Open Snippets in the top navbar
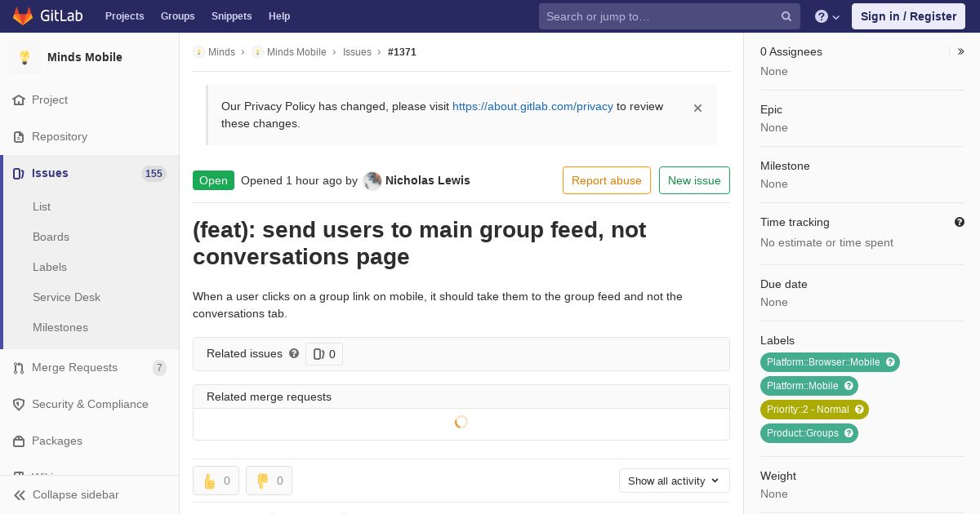980x514 pixels. (232, 16)
